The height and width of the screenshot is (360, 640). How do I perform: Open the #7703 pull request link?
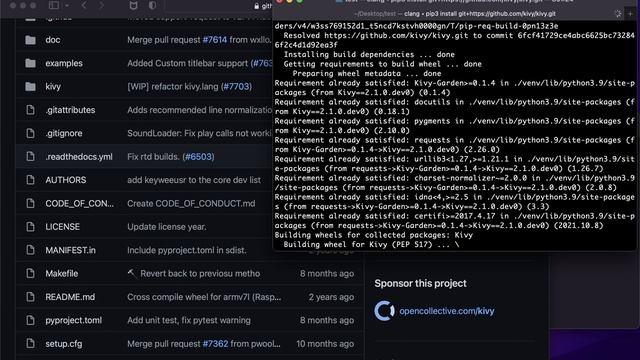(x=236, y=87)
